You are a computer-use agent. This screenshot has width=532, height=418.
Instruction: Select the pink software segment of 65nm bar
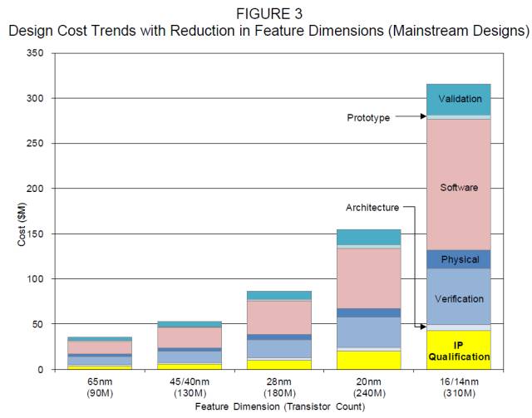click(x=100, y=347)
